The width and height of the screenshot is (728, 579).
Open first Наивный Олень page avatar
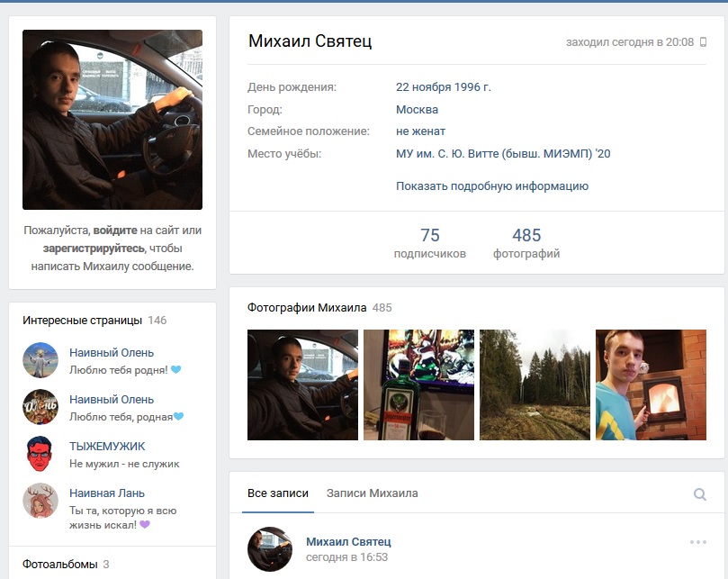(40, 360)
